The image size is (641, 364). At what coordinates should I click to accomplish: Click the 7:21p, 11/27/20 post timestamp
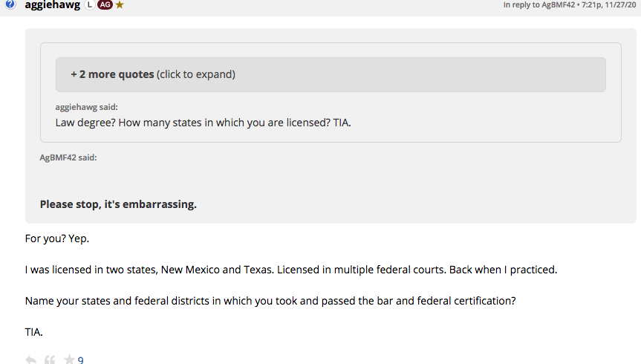point(608,5)
